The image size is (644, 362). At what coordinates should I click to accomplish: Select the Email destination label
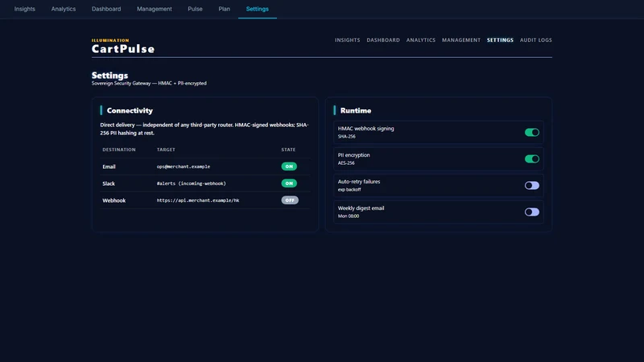109,167
